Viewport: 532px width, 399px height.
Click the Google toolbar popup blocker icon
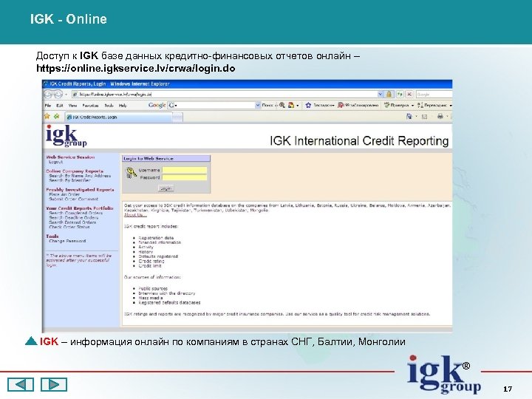(341, 105)
